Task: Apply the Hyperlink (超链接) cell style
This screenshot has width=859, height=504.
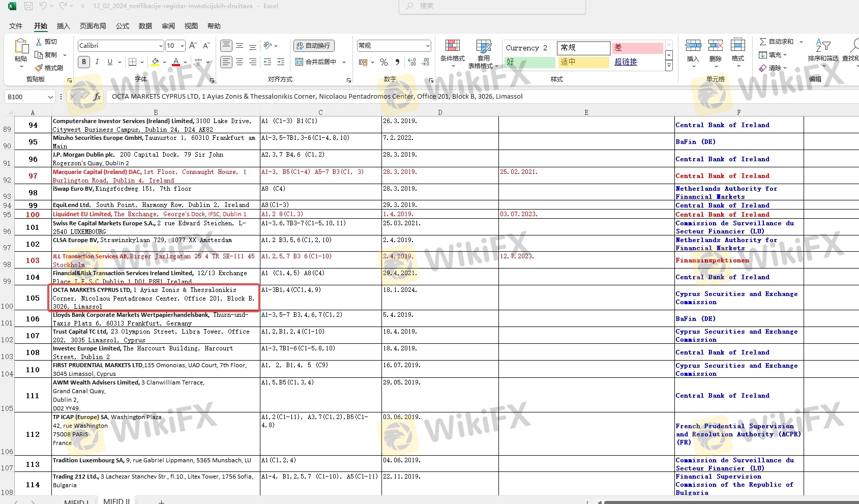Action: click(626, 62)
